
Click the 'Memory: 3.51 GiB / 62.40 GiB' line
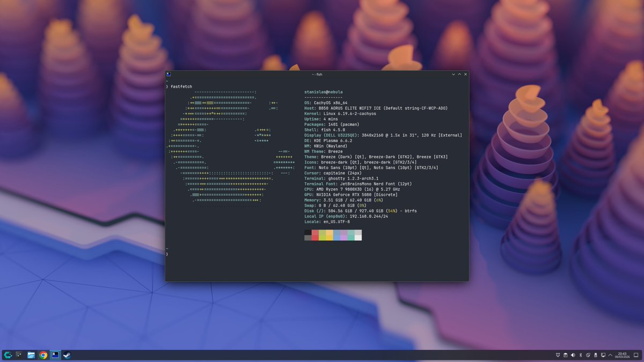pos(343,200)
